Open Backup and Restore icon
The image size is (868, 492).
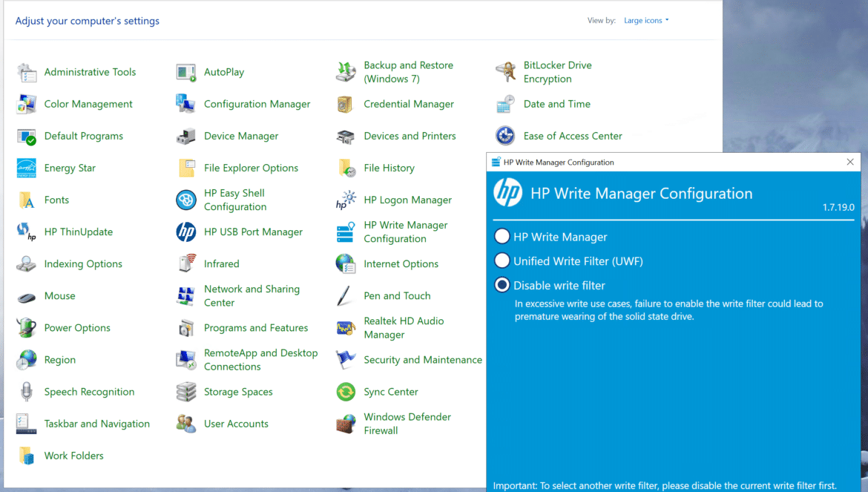click(346, 72)
